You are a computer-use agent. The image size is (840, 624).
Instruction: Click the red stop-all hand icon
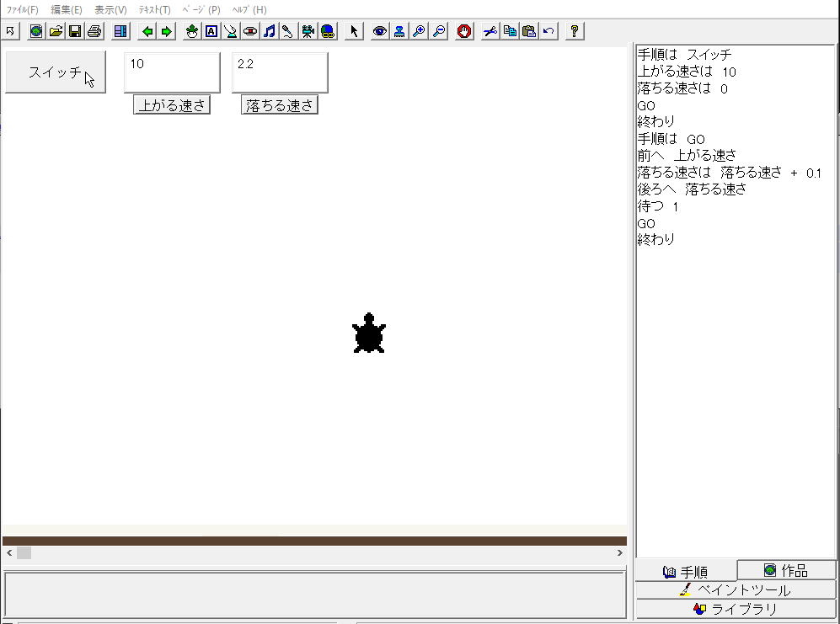point(464,31)
